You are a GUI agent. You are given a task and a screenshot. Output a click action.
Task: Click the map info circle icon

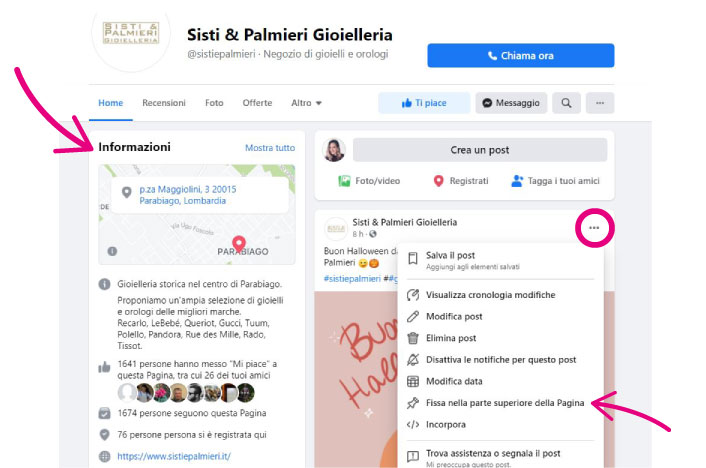(x=113, y=251)
